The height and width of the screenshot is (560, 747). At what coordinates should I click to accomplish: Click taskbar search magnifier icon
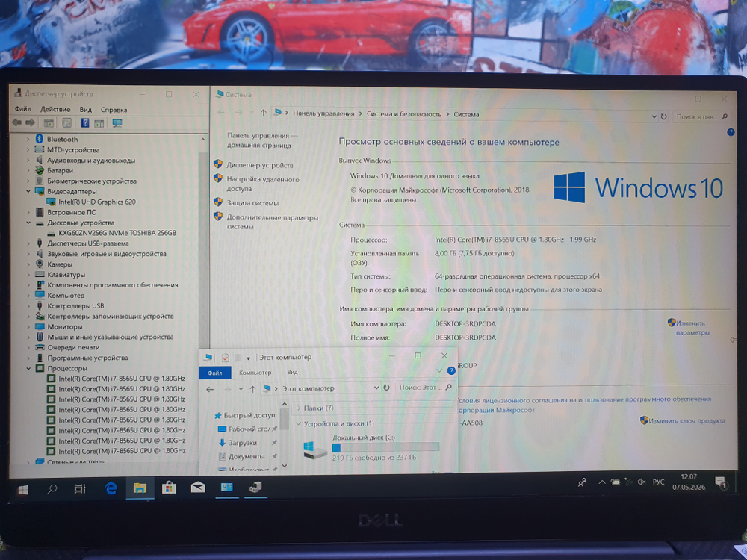(52, 488)
